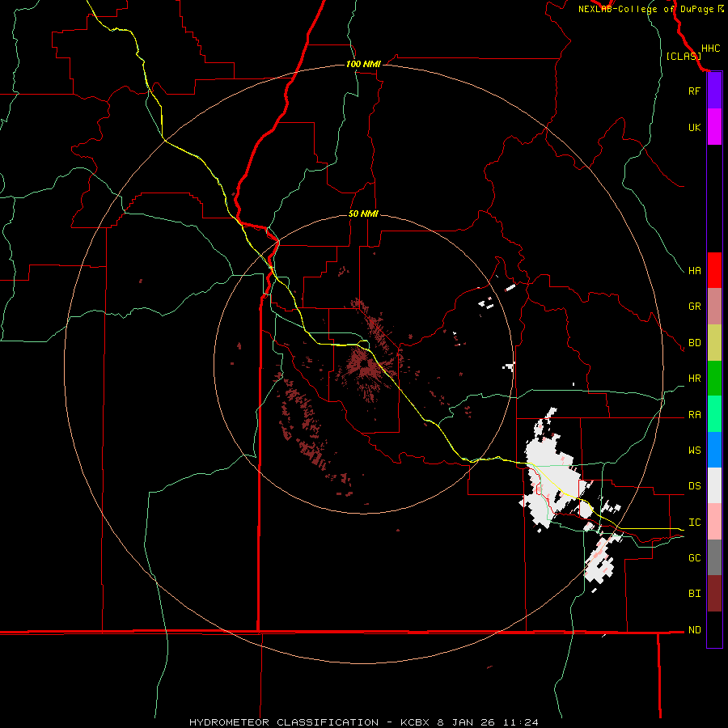This screenshot has width=728, height=728.
Task: Select the DS white legend swatch
Action: click(x=714, y=485)
